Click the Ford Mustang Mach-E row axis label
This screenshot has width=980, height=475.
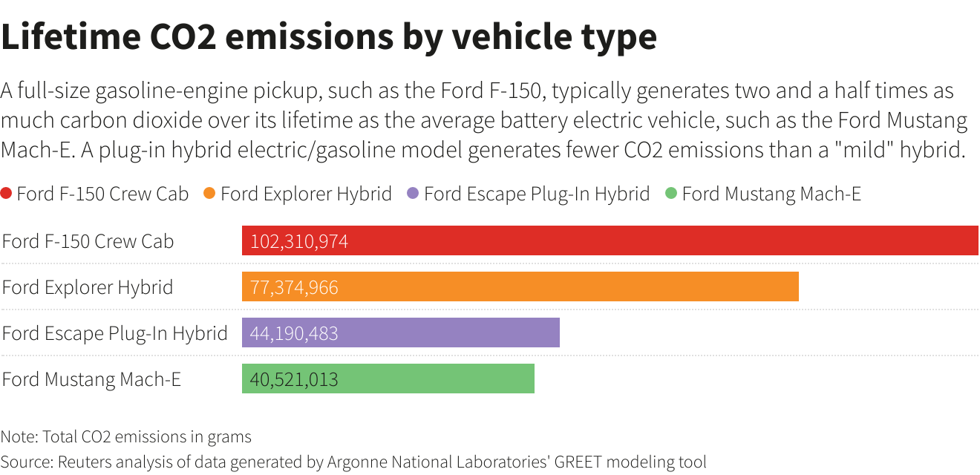click(91, 379)
